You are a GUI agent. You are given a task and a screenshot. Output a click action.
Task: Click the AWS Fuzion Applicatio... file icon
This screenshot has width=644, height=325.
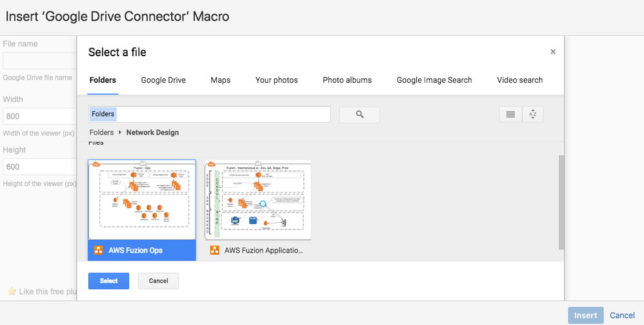(x=214, y=250)
